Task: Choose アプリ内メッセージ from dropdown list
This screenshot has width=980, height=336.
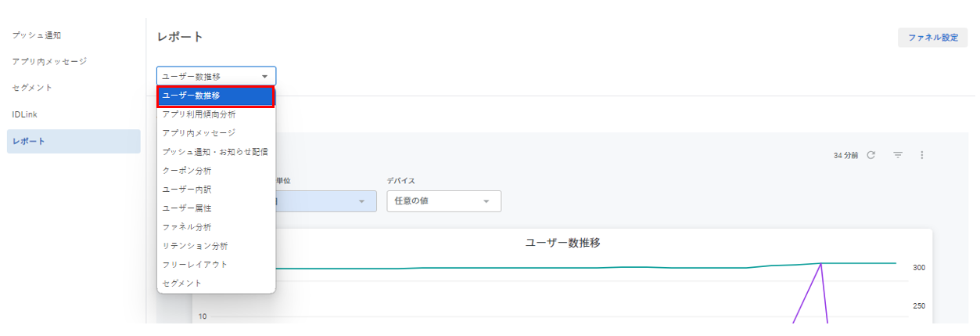Action: pos(216,133)
